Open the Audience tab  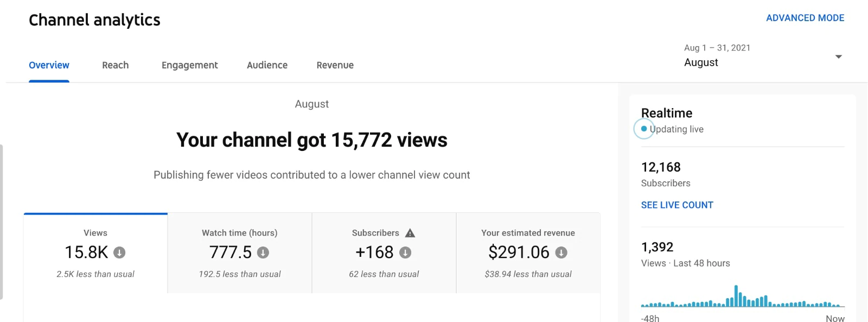pyautogui.click(x=266, y=65)
